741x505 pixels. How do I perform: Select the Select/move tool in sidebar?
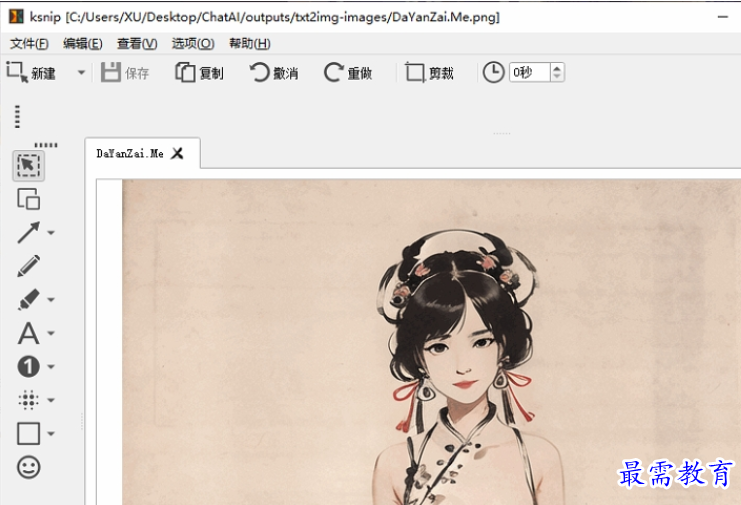click(28, 166)
